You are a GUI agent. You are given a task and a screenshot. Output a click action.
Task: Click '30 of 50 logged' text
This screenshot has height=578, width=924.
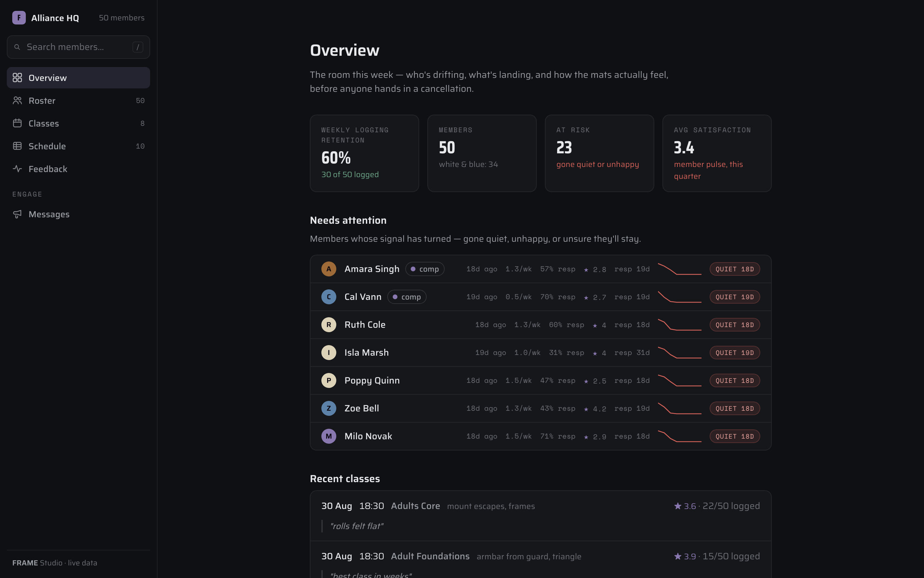tap(350, 174)
